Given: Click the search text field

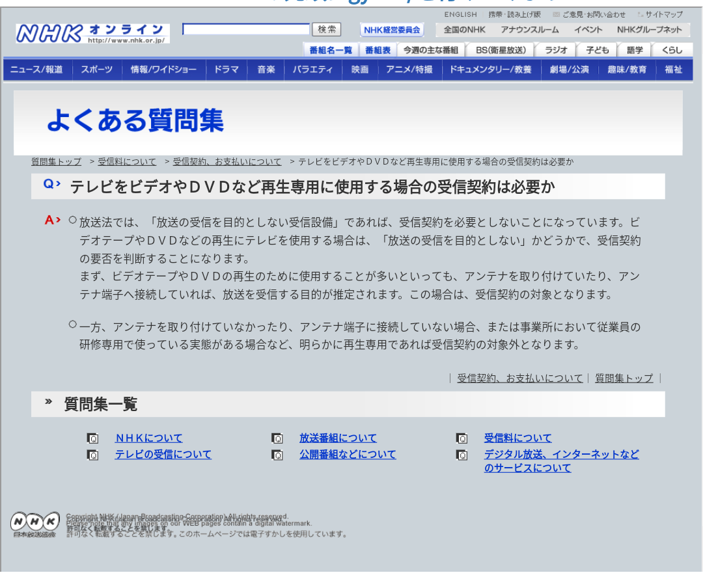Looking at the screenshot, I should click(x=246, y=30).
